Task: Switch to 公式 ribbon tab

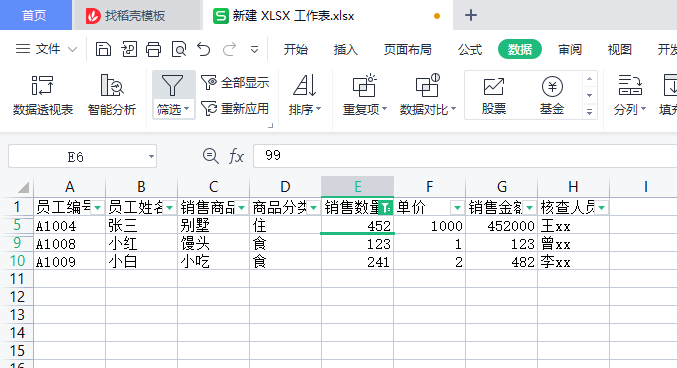Action: coord(470,50)
